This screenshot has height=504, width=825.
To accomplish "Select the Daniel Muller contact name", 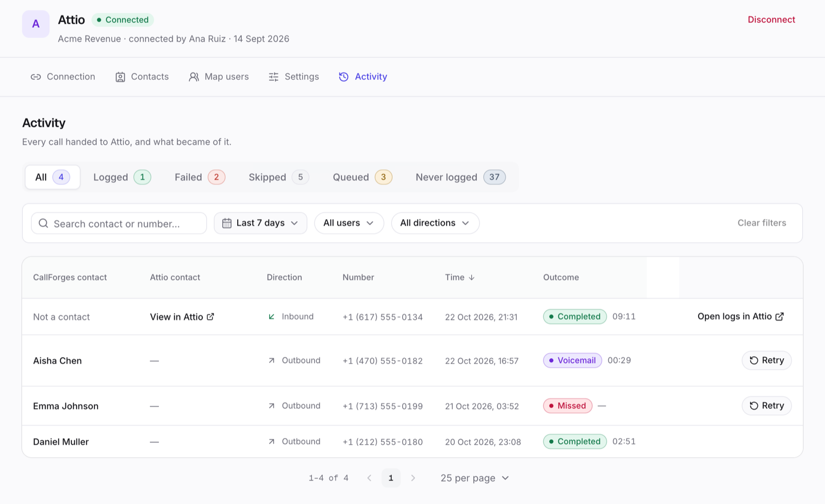I will pos(61,442).
